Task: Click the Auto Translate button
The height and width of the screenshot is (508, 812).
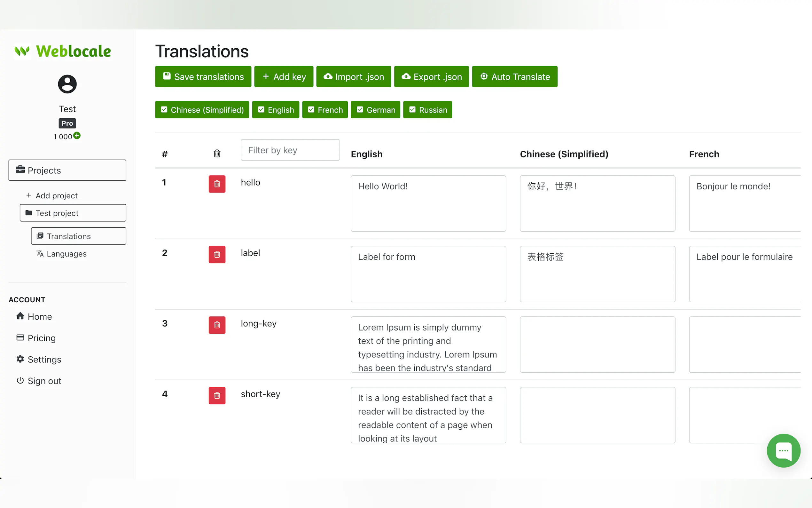Action: [x=514, y=76]
